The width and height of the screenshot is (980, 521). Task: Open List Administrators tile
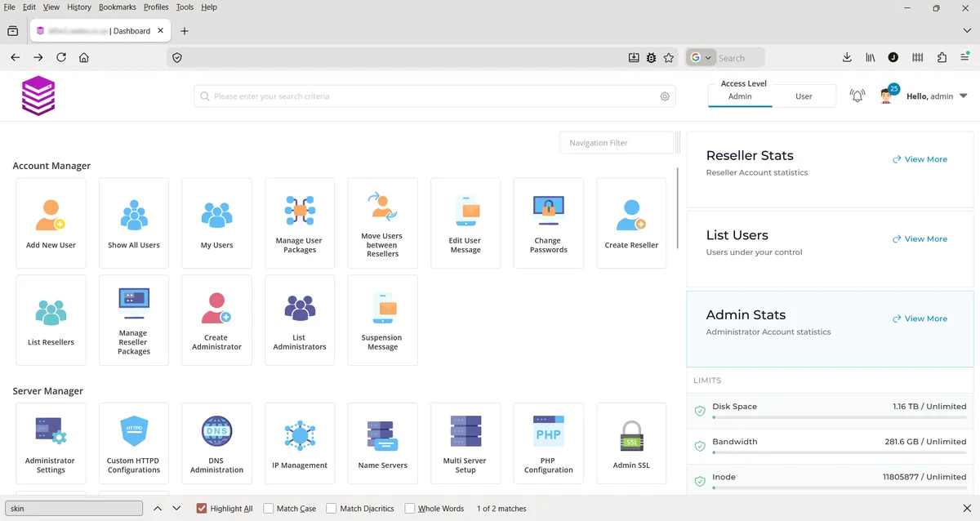point(300,320)
